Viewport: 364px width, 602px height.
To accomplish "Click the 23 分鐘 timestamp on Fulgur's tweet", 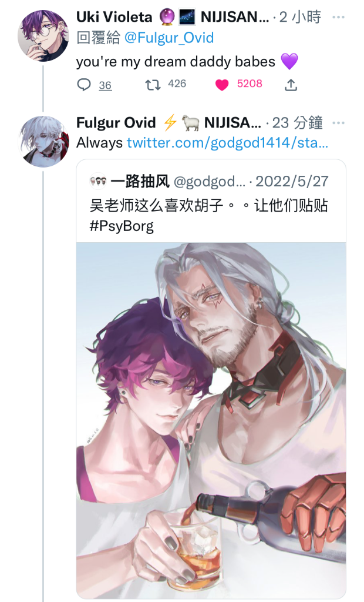I will click(297, 123).
